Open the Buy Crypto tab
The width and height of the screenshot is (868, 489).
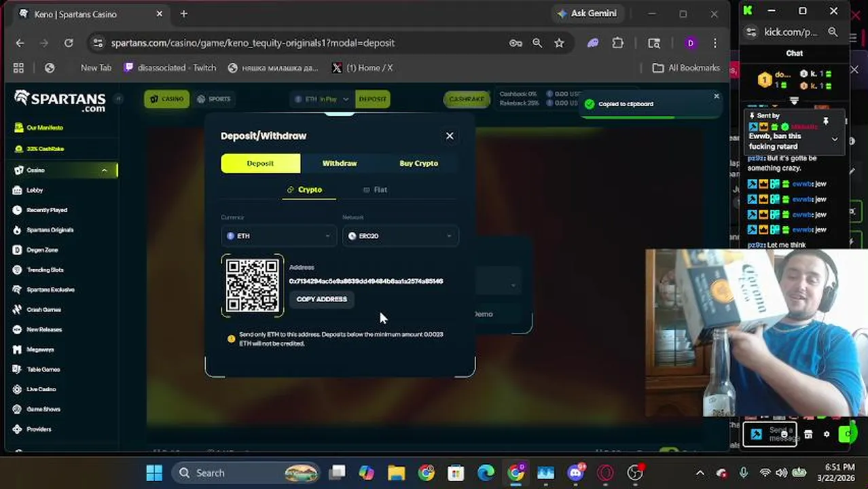(x=419, y=163)
